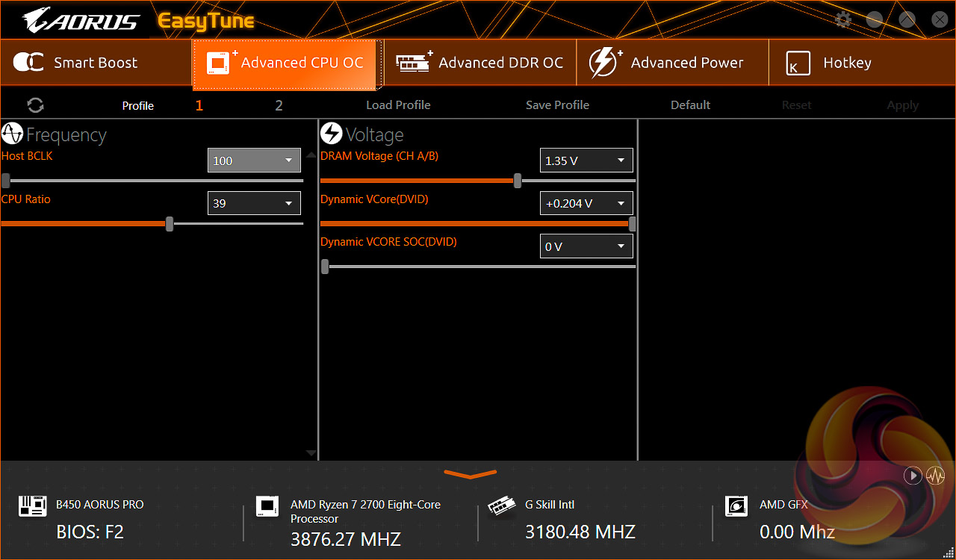
Task: Open the CPU Ratio dropdown
Action: (x=254, y=203)
